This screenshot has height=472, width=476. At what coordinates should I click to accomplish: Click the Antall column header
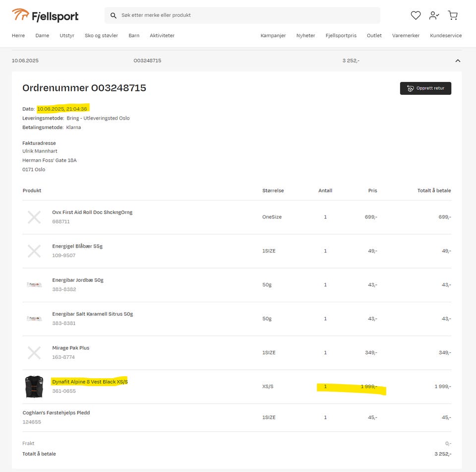click(325, 191)
